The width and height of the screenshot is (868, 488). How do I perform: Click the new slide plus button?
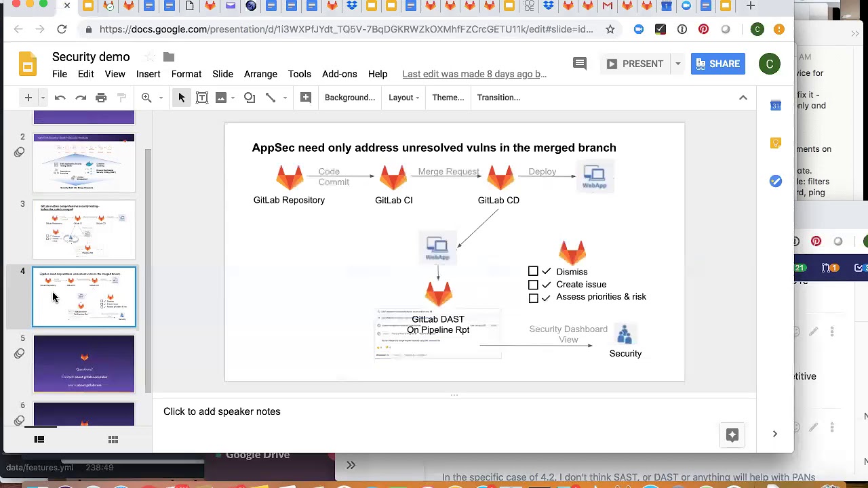coord(28,98)
